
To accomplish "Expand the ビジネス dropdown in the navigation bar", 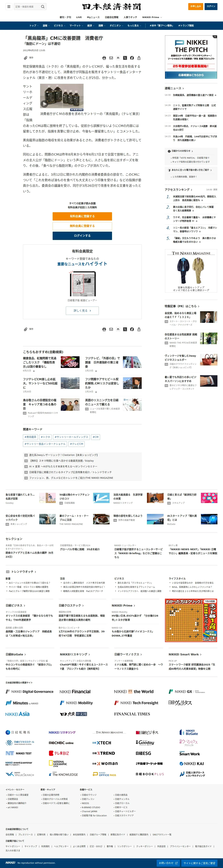I will 59,26.
